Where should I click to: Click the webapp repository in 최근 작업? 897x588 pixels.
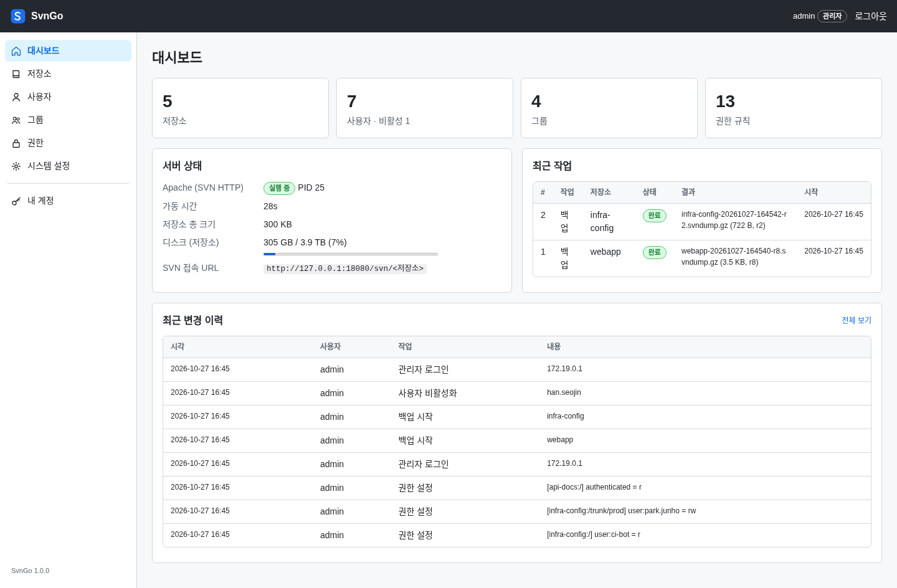pyautogui.click(x=605, y=252)
